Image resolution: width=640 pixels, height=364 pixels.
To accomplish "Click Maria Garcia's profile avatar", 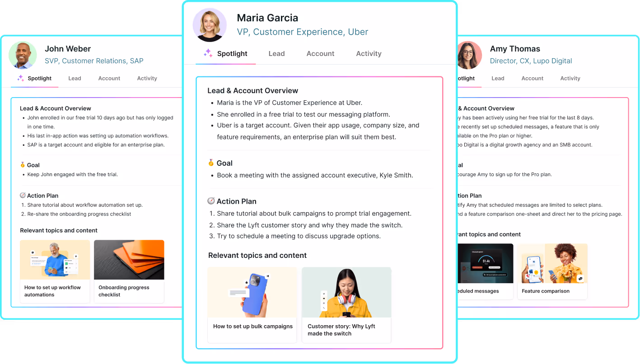I will 210,25.
